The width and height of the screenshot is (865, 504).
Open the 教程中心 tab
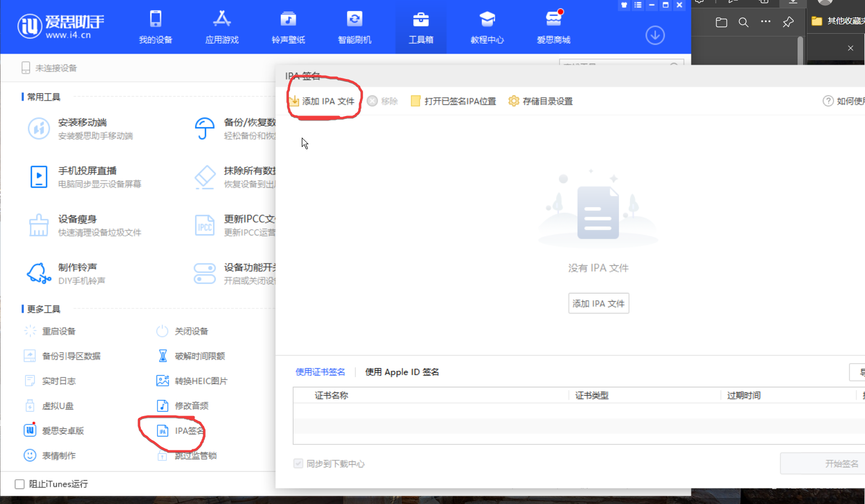coord(487,27)
